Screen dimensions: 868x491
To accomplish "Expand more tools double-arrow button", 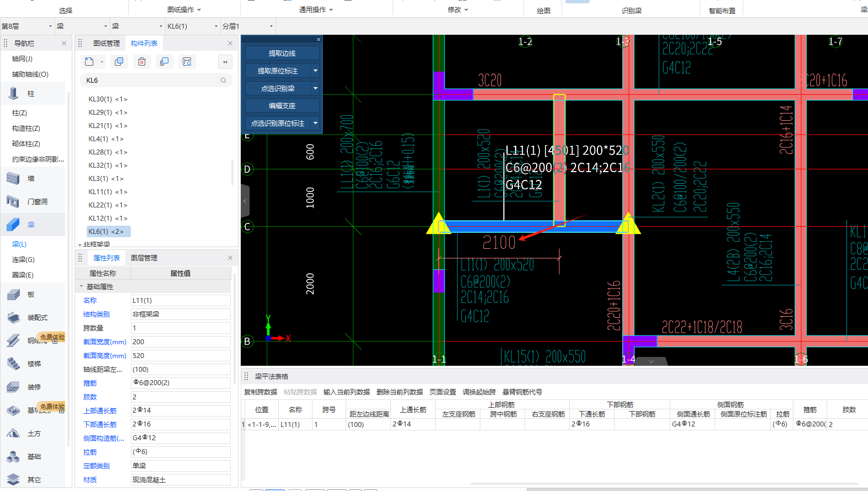I will pos(225,62).
